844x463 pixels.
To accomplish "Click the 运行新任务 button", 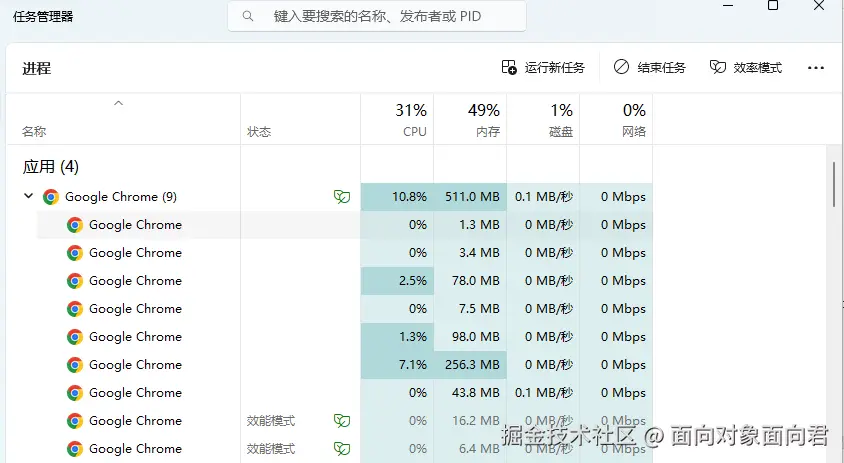I will tap(543, 67).
